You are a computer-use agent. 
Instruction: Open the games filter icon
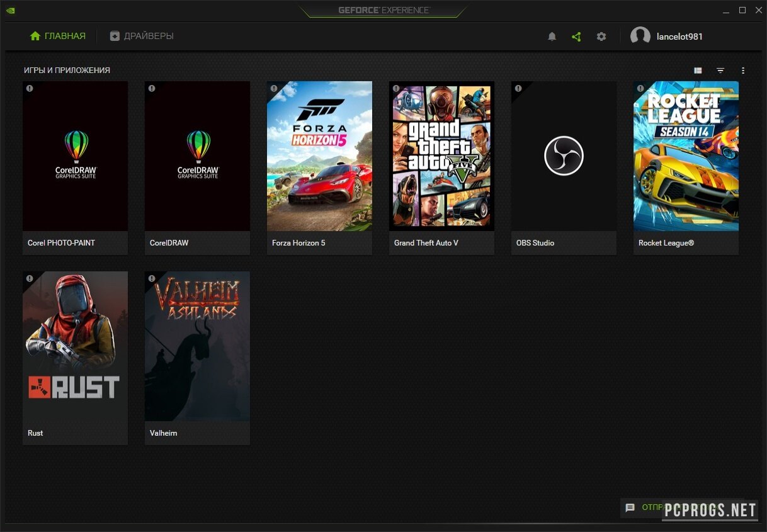coord(720,71)
